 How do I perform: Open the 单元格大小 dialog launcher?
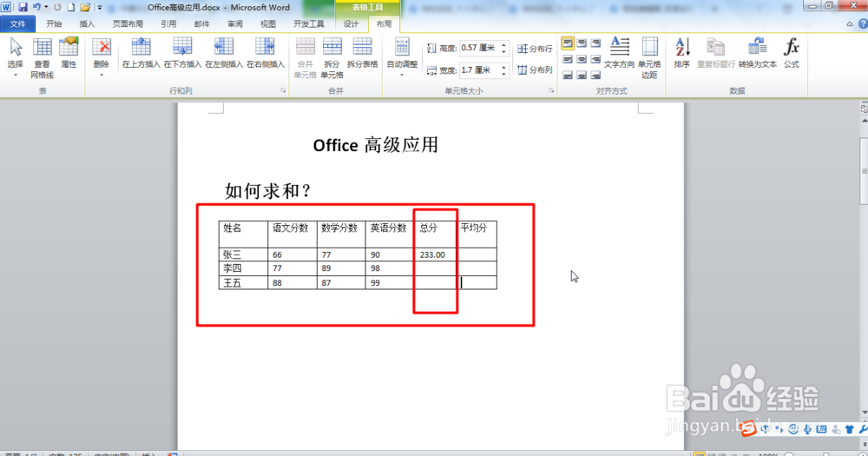tap(551, 91)
